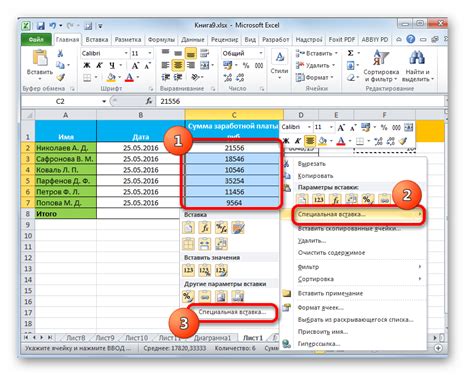Click the format painter on the mini toolbar
This screenshot has height=375, width=474.
click(403, 141)
